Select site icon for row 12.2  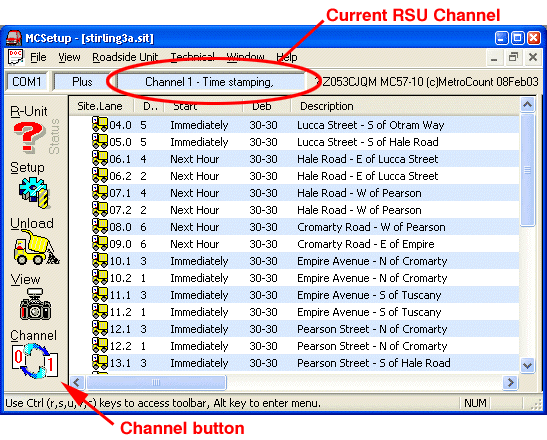pyautogui.click(x=100, y=345)
